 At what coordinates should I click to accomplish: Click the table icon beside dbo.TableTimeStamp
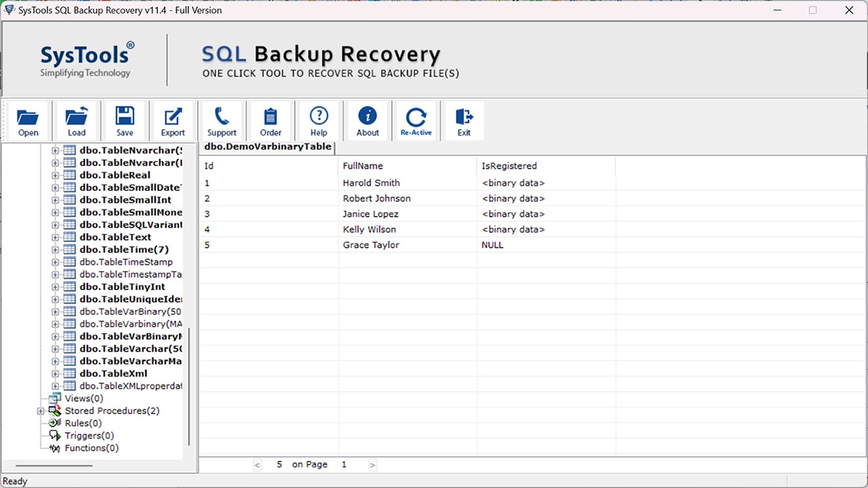coord(69,262)
